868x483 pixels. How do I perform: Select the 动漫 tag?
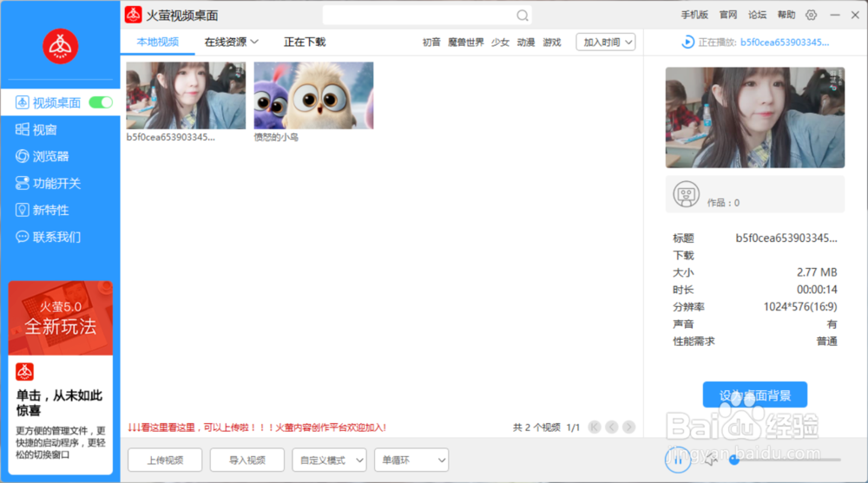point(526,42)
